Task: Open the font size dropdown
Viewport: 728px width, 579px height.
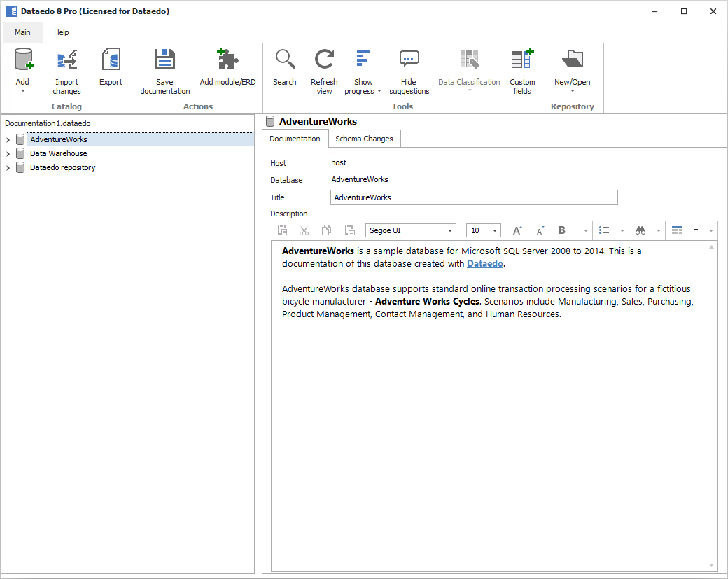Action: (495, 231)
